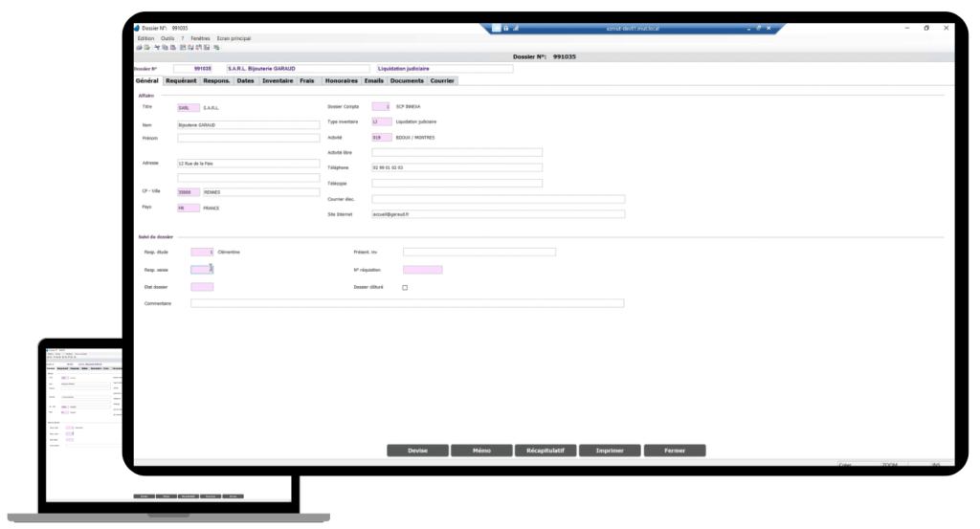Click the copy icon in the toolbar
The image size is (980, 529).
165,48
